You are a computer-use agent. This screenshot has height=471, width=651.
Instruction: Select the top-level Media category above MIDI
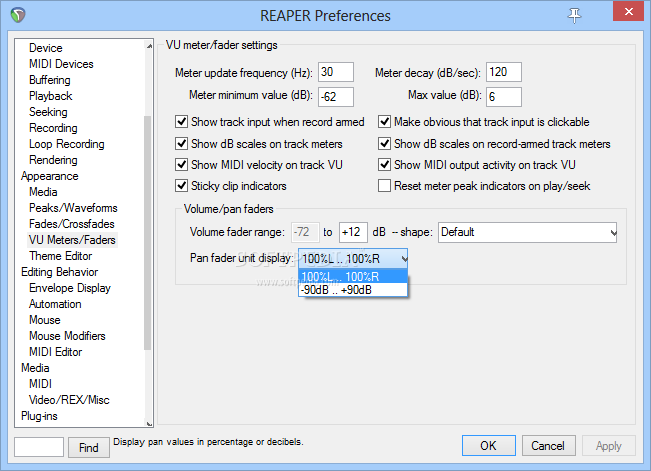35,368
